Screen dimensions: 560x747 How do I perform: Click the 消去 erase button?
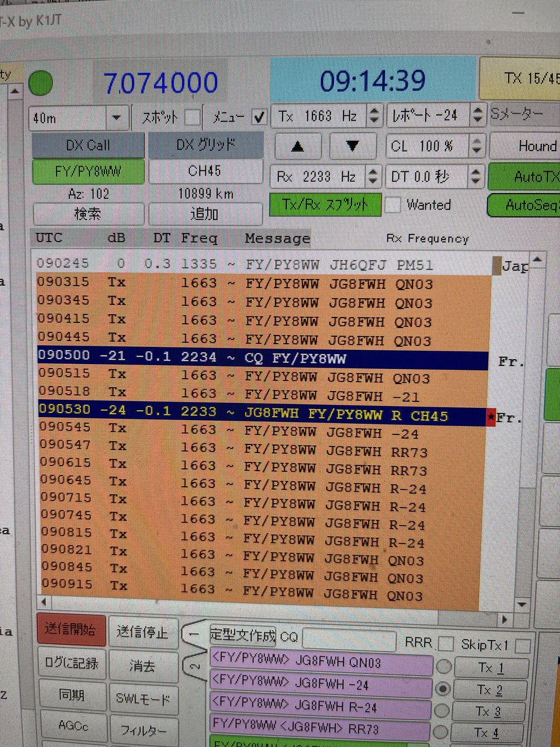142,665
